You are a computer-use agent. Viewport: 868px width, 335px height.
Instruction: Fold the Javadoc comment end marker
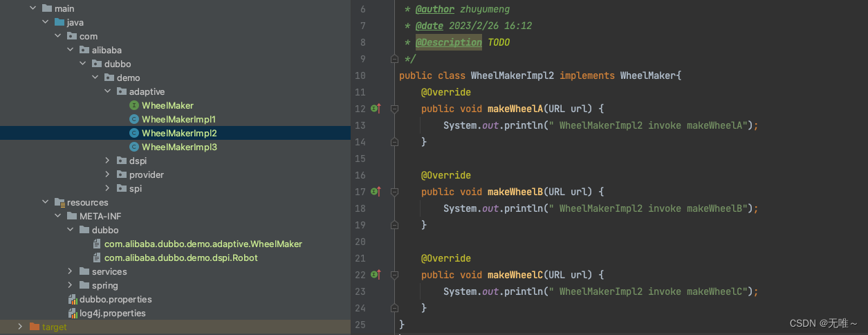[394, 59]
